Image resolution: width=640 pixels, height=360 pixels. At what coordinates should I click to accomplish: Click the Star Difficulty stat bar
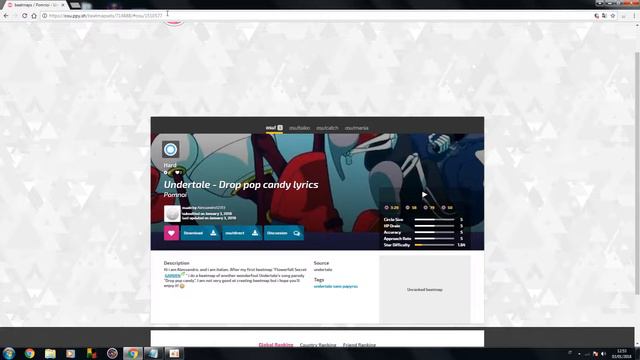(434, 245)
